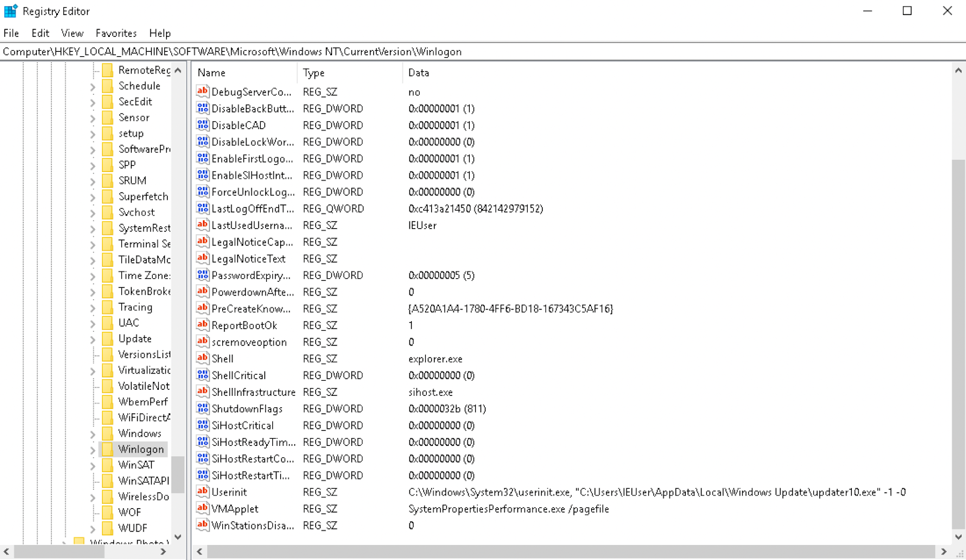
Task: Click the Data column header
Action: click(x=418, y=72)
